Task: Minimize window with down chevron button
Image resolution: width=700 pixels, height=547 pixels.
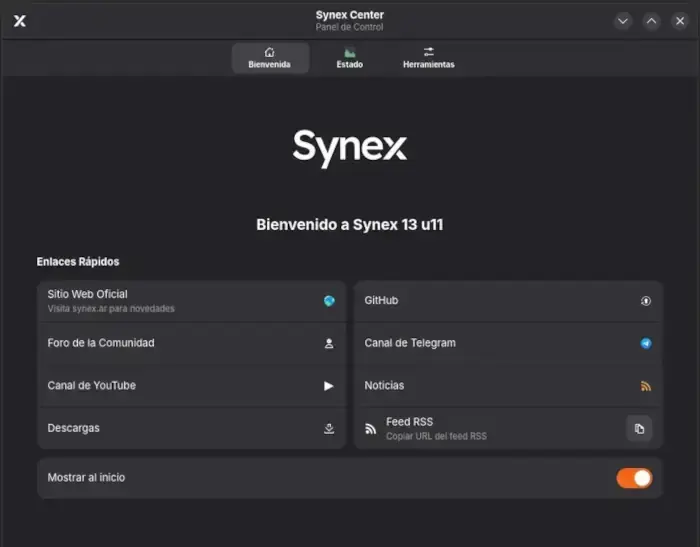Action: click(x=623, y=21)
